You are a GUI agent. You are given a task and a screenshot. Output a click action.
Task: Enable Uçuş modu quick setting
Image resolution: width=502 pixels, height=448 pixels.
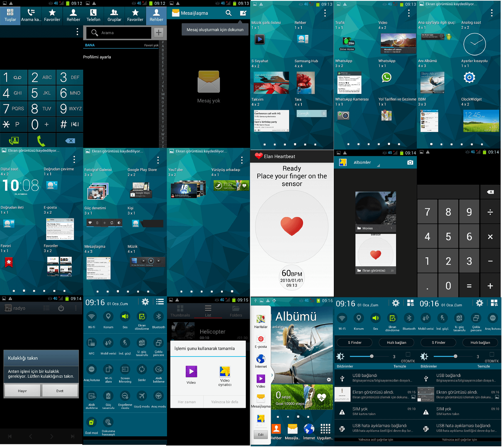tap(142, 399)
